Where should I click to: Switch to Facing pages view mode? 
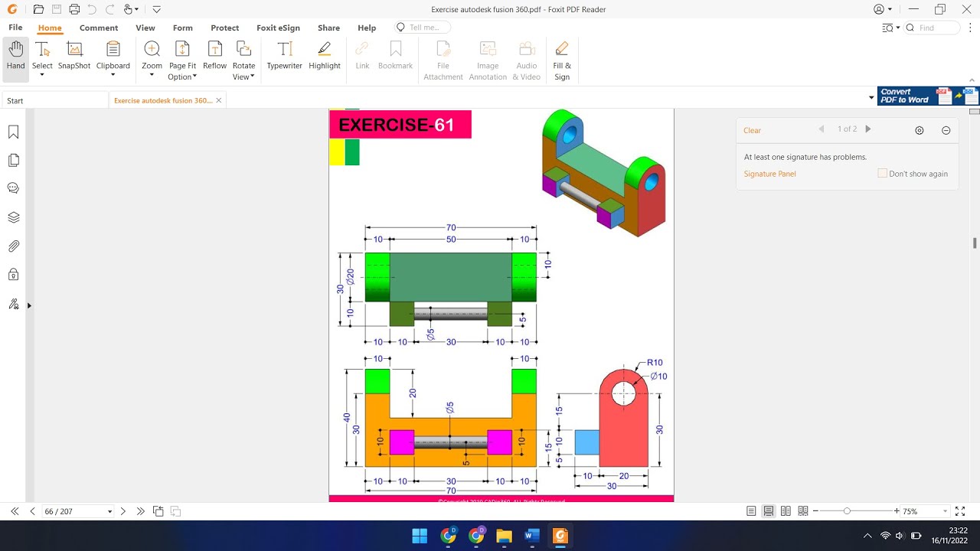coord(786,511)
